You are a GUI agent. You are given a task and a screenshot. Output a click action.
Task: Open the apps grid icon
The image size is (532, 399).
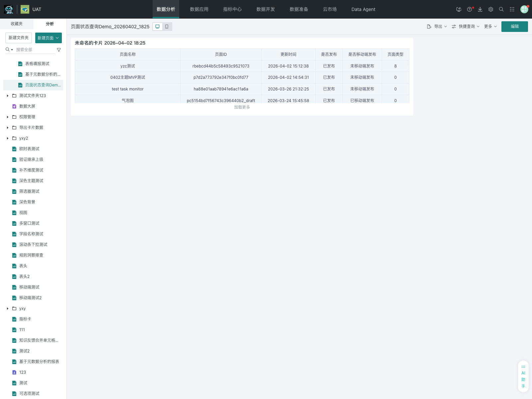tap(512, 9)
